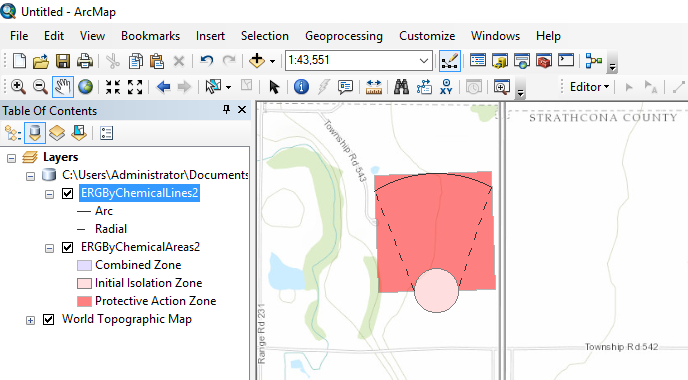Open Select Features dropdown arrow
This screenshot has height=380, width=688.
pyautogui.click(x=229, y=87)
